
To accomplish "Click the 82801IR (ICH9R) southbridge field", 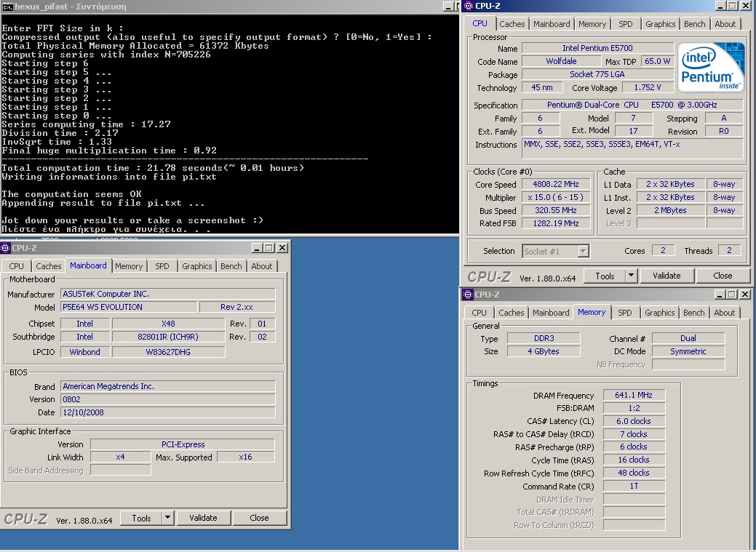I will pyautogui.click(x=168, y=337).
